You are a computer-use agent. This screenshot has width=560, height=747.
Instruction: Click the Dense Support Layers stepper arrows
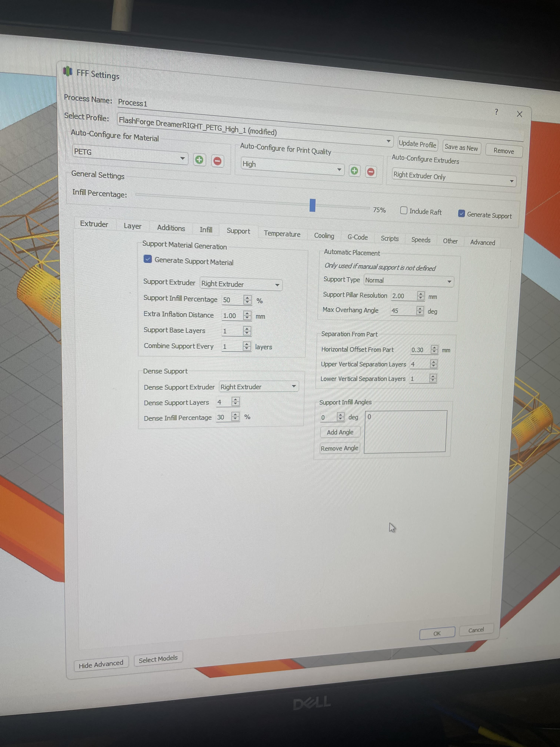click(236, 401)
